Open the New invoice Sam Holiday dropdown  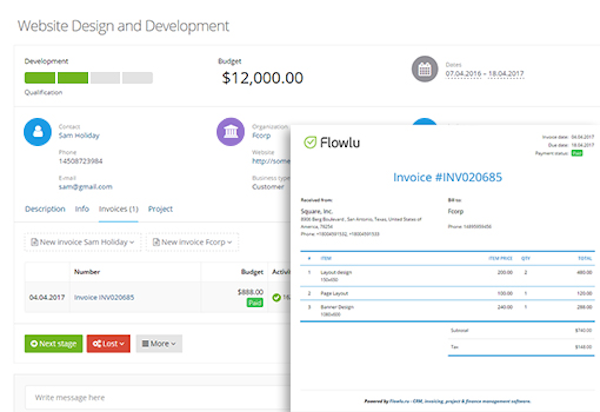tap(83, 242)
